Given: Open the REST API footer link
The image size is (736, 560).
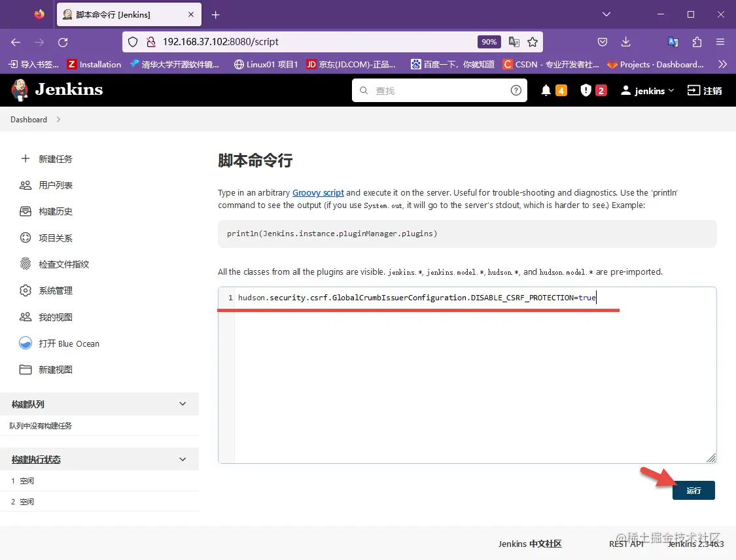Looking at the screenshot, I should [626, 544].
